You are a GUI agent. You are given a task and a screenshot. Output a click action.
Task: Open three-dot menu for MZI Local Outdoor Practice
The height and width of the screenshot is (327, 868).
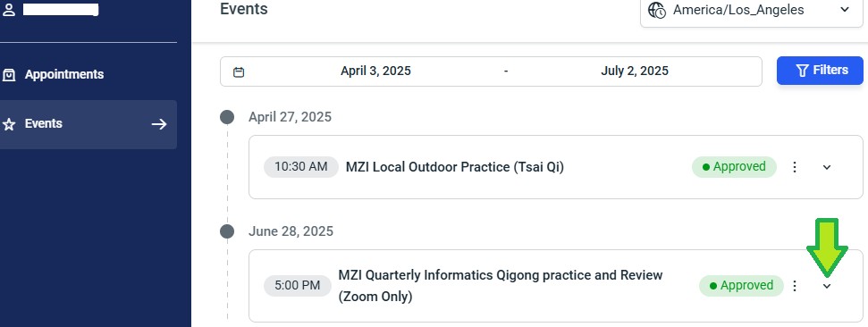795,166
